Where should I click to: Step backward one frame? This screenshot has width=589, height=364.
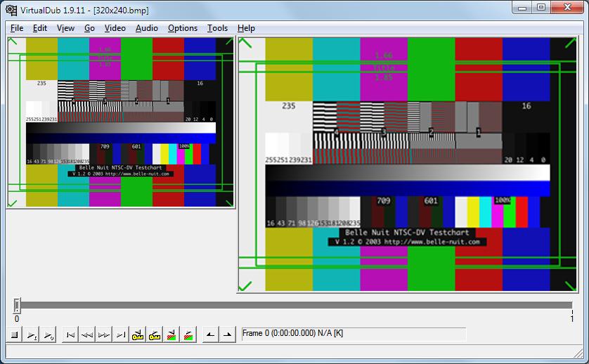[x=87, y=334]
